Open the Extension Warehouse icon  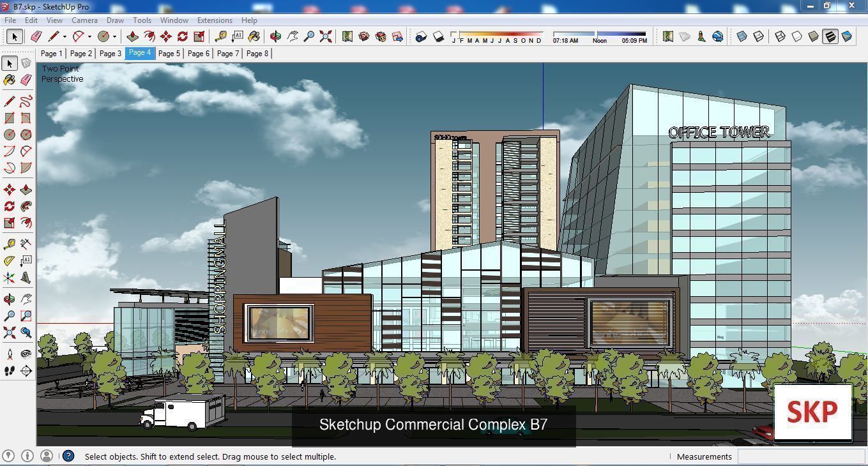[x=381, y=36]
